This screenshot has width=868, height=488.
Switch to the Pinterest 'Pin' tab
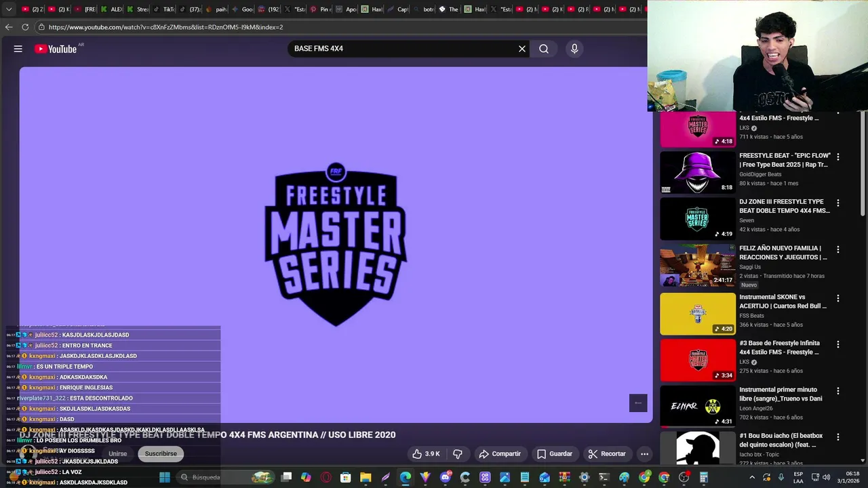tap(319, 9)
